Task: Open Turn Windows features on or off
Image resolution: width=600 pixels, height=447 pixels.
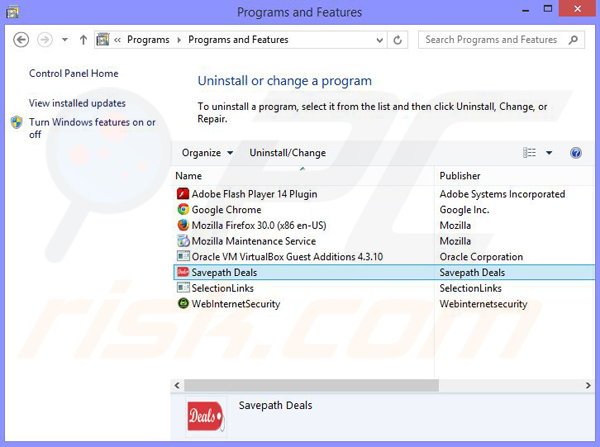Action: click(92, 128)
